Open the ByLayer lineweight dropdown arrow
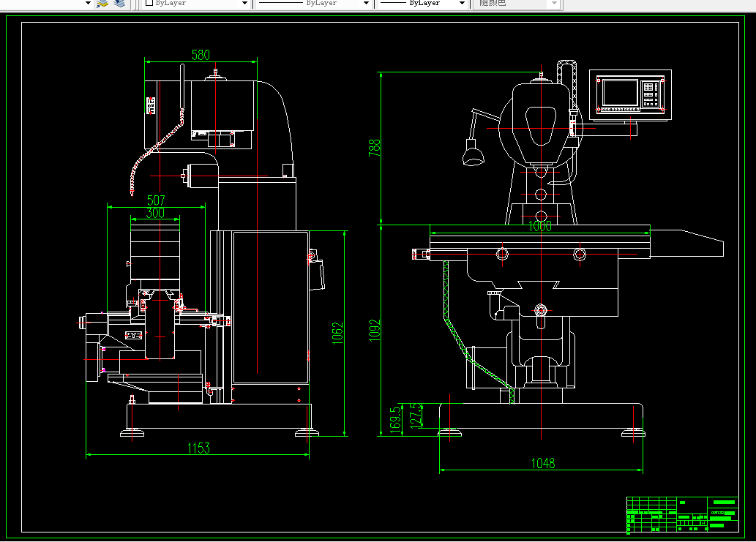This screenshot has width=756, height=542. coord(462,4)
